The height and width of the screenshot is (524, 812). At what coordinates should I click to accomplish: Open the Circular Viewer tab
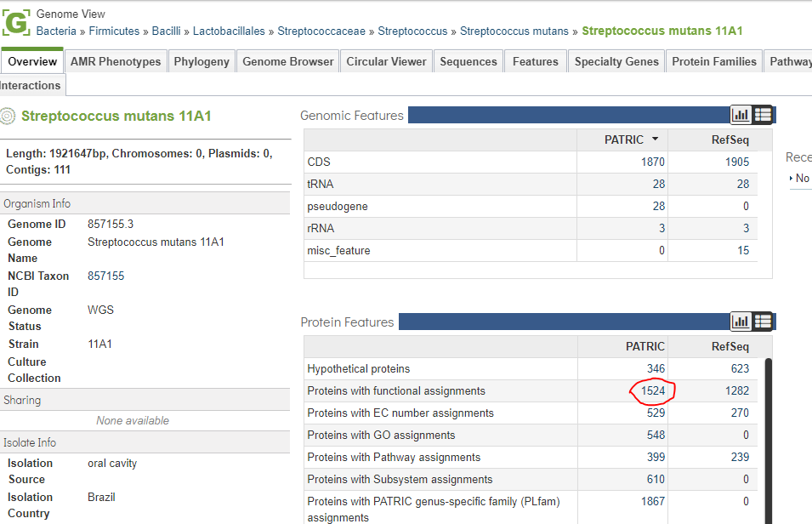[386, 62]
